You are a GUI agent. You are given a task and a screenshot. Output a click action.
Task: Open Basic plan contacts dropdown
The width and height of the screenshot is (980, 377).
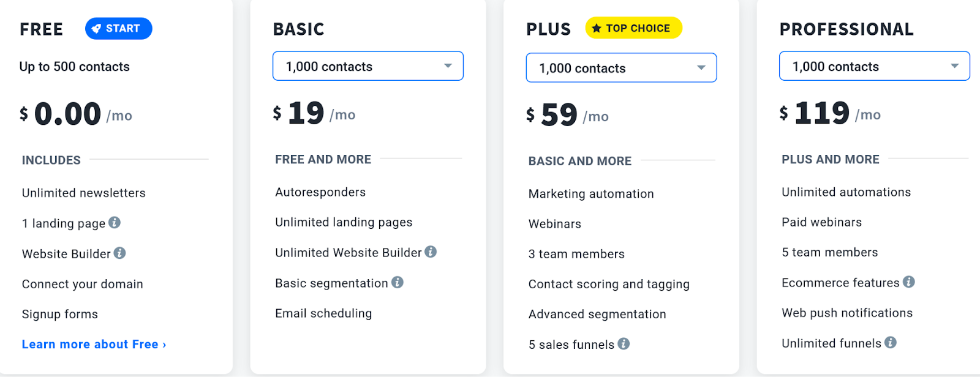(x=367, y=66)
